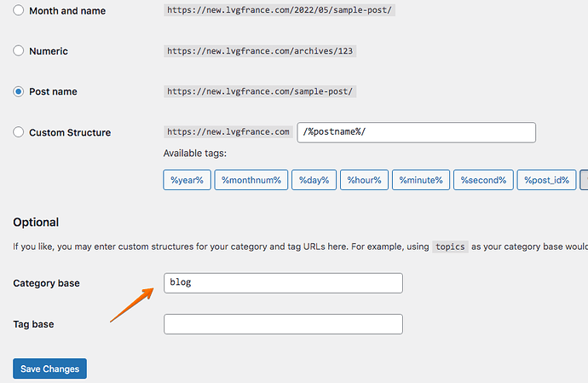Viewport: 588px width, 383px height.
Task: Add the %hour% tag button
Action: pyautogui.click(x=364, y=180)
